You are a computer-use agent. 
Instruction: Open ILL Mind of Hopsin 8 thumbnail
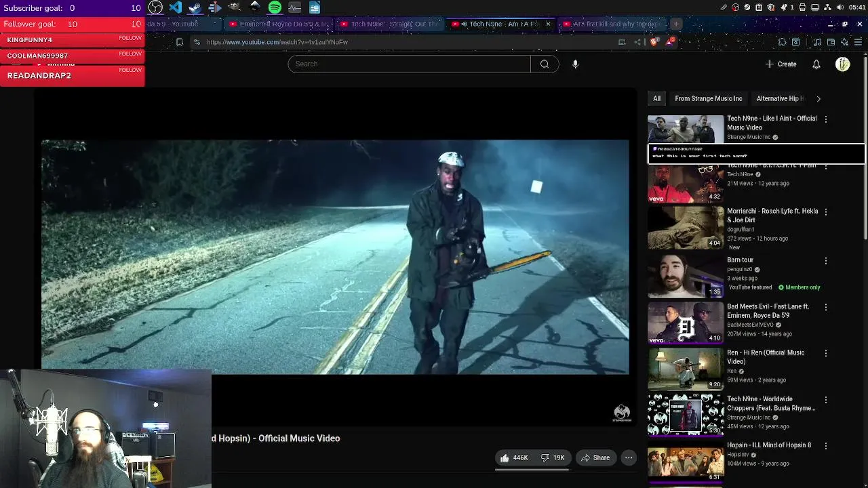pos(685,462)
